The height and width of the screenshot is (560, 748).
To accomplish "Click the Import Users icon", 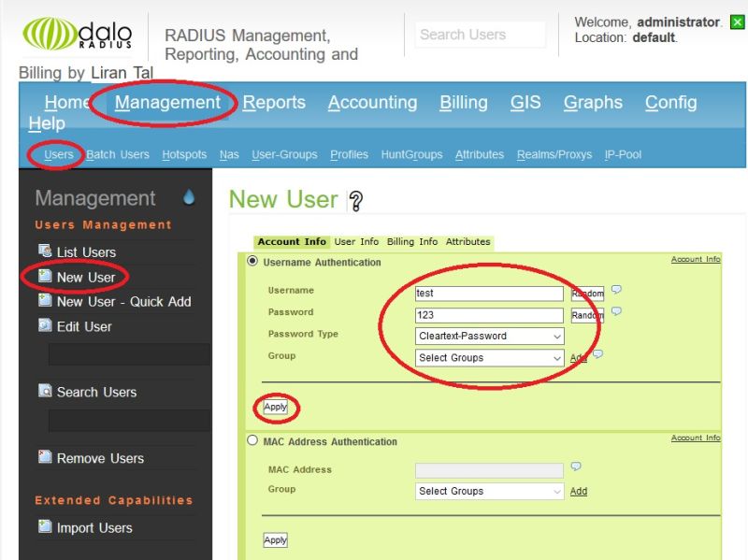I will coord(45,526).
